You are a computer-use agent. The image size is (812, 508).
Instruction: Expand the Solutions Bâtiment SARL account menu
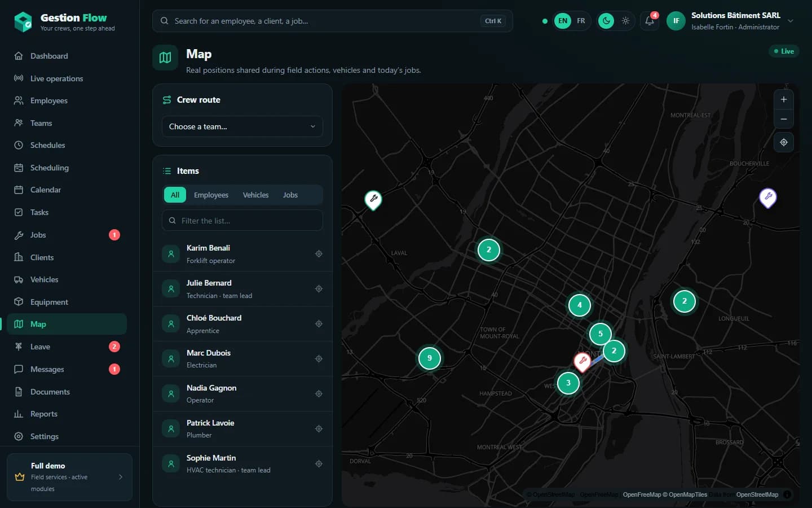pos(732,21)
